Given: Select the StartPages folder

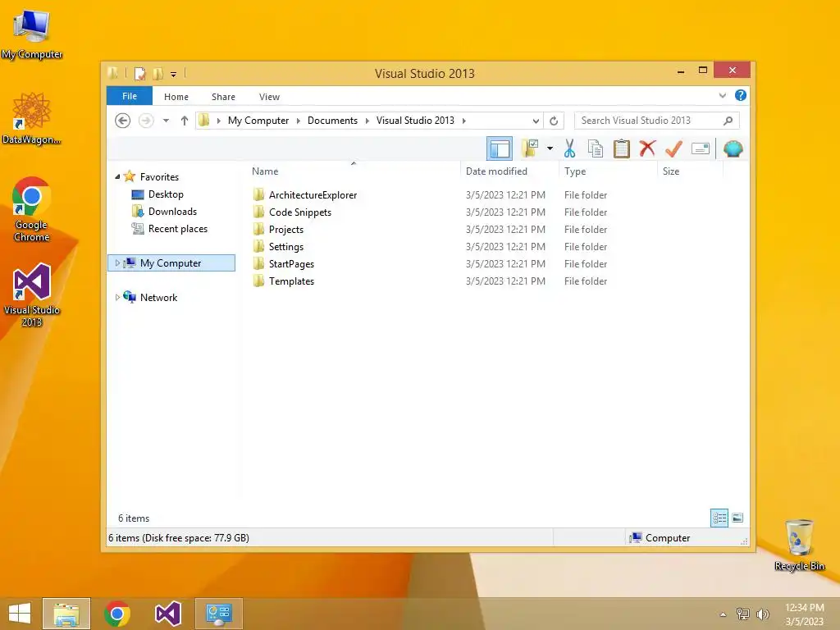Looking at the screenshot, I should click(291, 263).
